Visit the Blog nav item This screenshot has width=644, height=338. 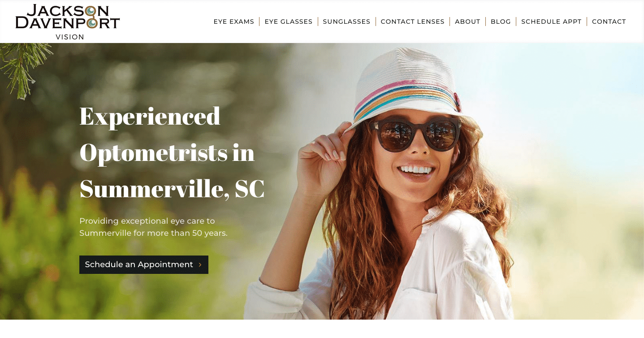coord(501,22)
